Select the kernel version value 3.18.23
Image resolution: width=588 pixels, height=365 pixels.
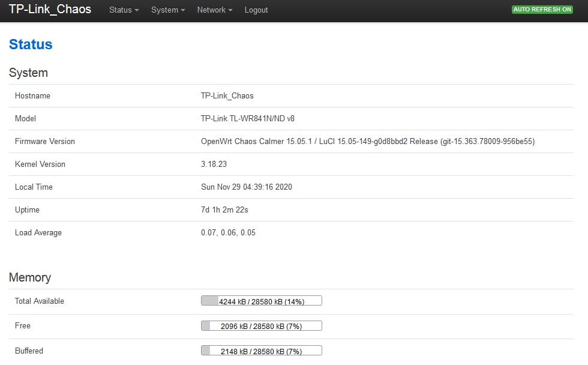pos(214,164)
